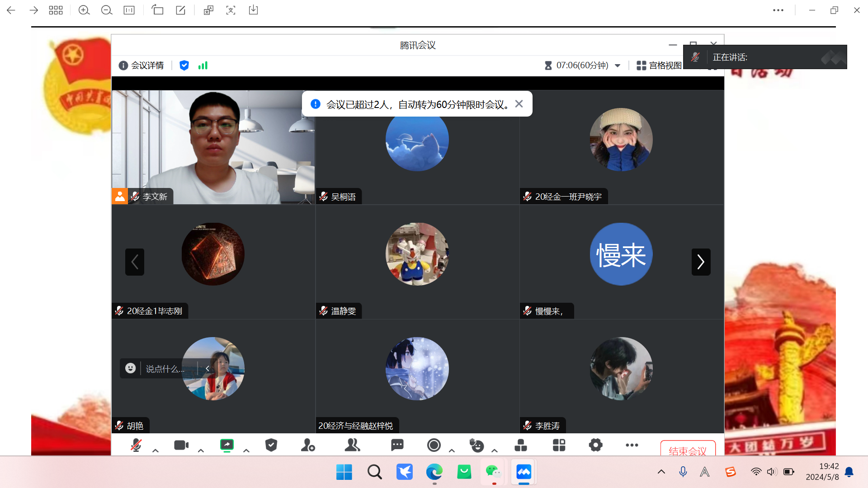Toggle the camera video button

tap(181, 446)
